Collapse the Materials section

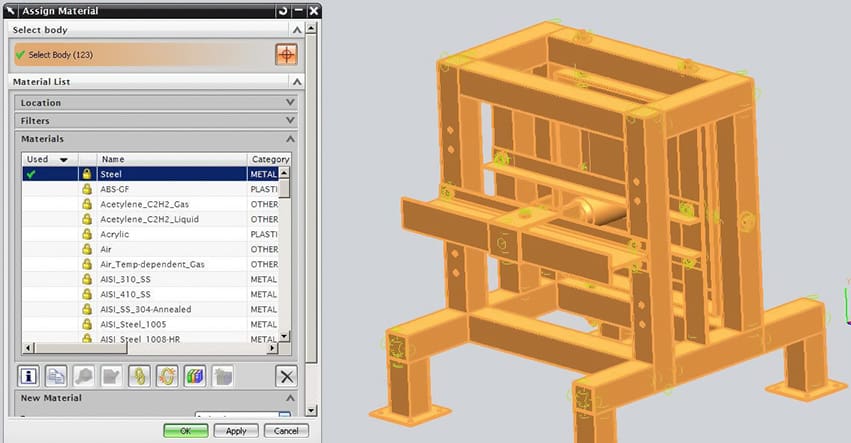click(x=291, y=139)
